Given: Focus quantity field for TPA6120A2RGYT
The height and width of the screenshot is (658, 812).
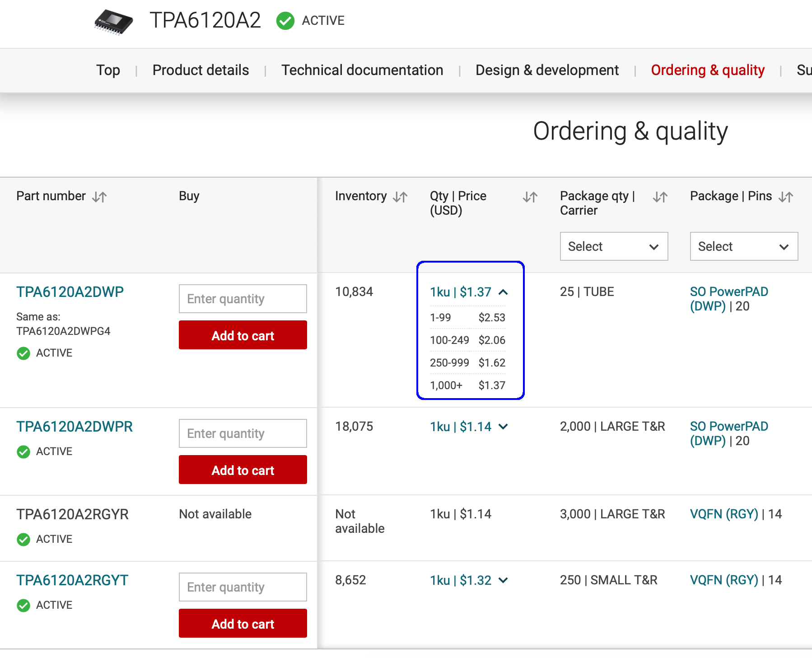Looking at the screenshot, I should (243, 587).
